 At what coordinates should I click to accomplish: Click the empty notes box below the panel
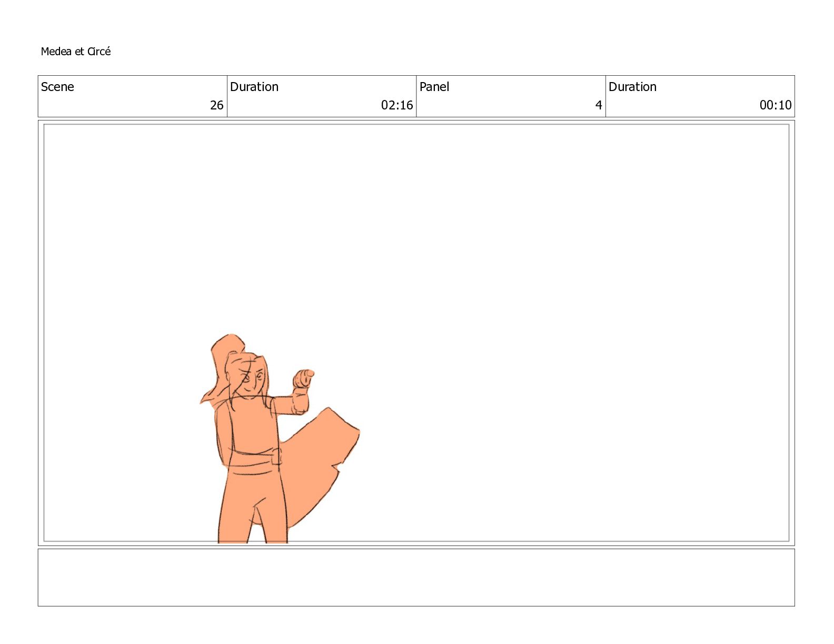click(416, 578)
